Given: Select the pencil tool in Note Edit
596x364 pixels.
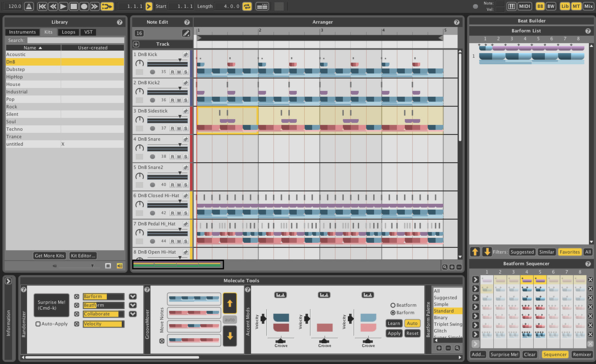Looking at the screenshot, I should [186, 33].
